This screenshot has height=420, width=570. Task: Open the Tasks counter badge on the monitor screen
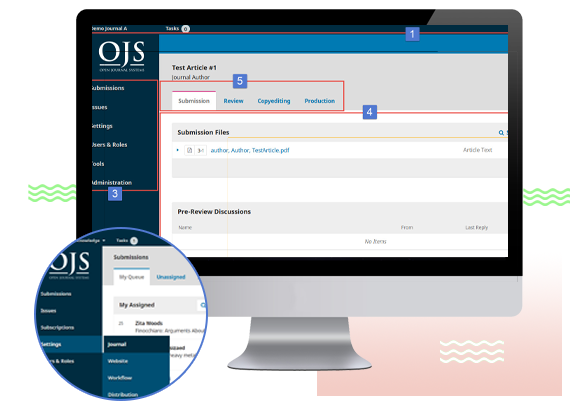click(186, 29)
